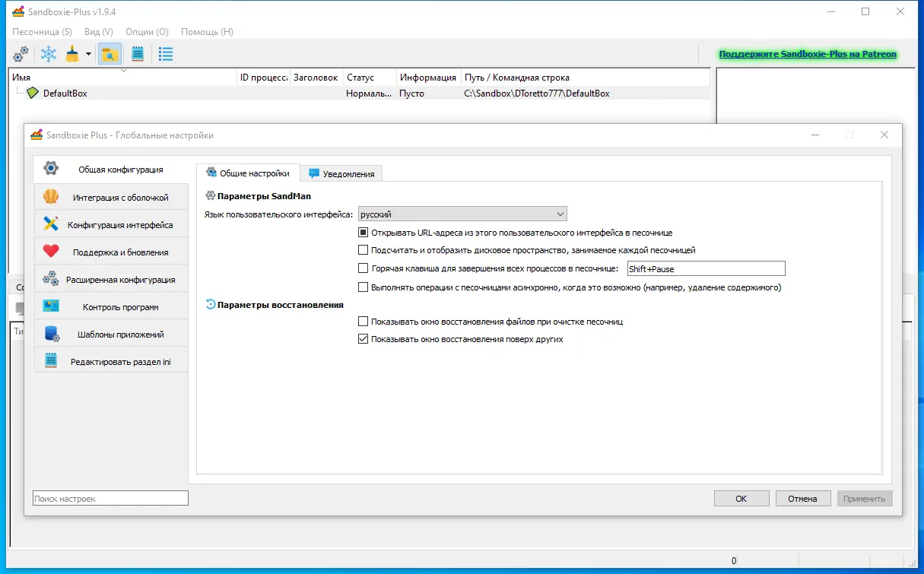
Task: Toggle the folder browse view icon in toolbar
Action: tap(110, 54)
